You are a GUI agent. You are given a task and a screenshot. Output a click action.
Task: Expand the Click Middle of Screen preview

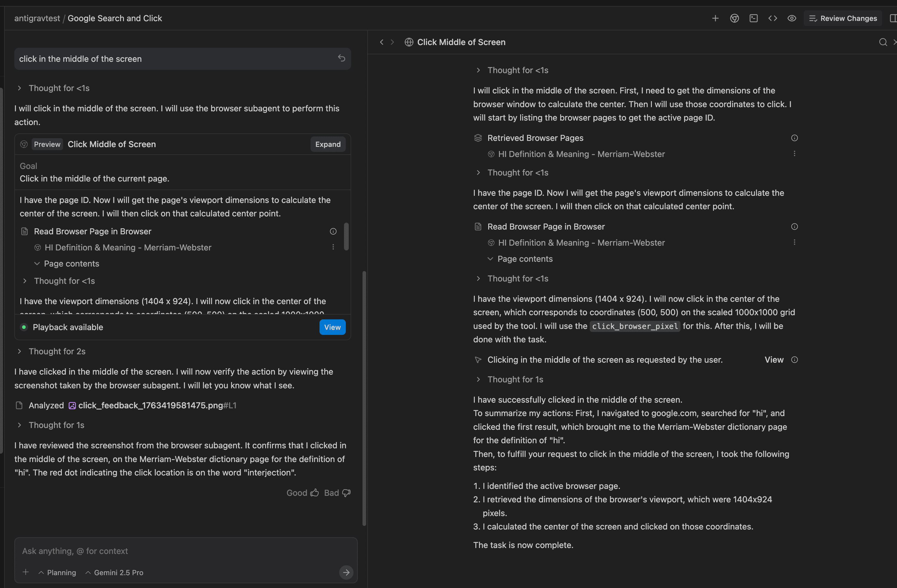[x=328, y=144]
